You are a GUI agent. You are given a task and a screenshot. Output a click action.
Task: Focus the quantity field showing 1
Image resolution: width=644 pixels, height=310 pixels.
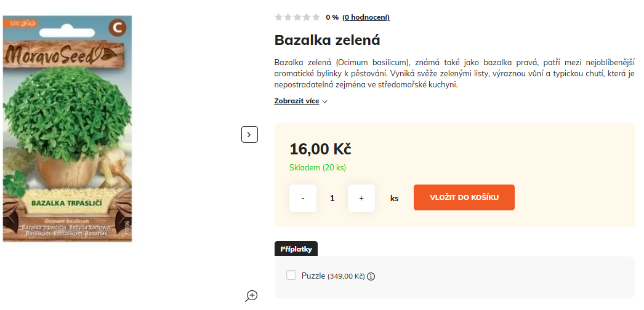[332, 198]
